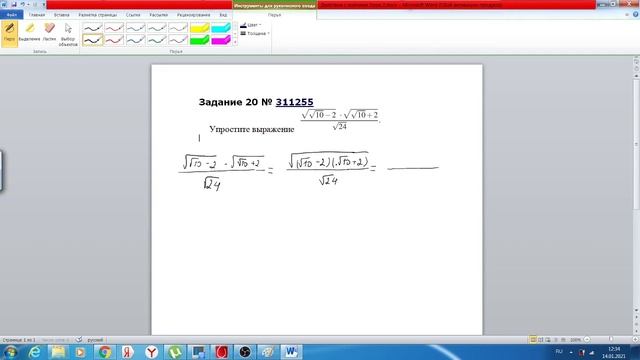Open the Перья ink tools tab

pos(274,15)
